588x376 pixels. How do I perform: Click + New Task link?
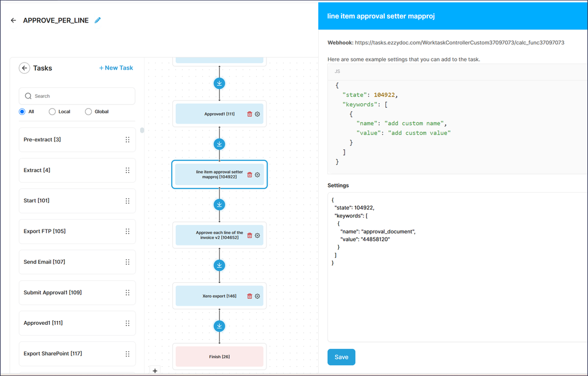[116, 68]
